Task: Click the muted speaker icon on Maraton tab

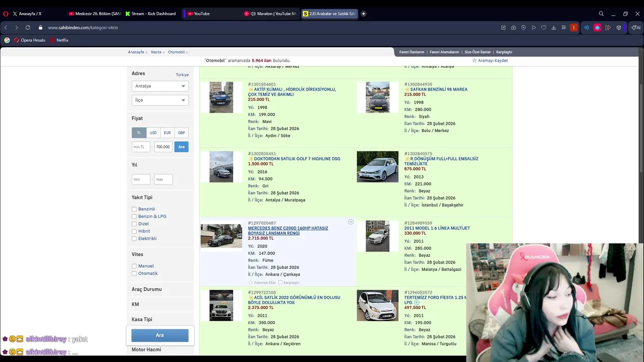Action: [x=253, y=14]
